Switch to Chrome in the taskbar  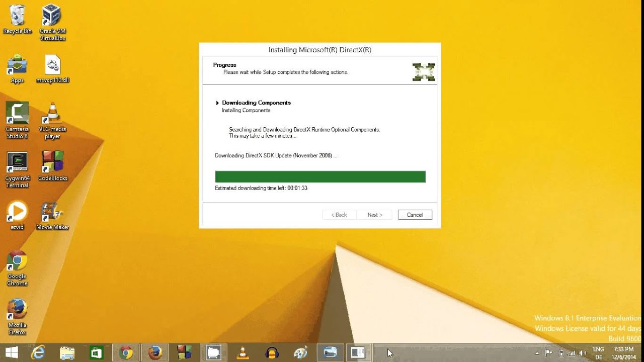click(125, 353)
